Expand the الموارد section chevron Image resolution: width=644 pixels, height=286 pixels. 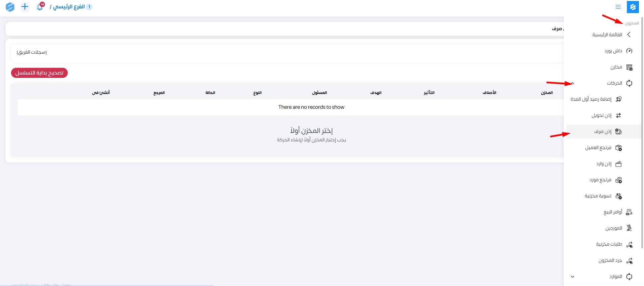tap(573, 277)
